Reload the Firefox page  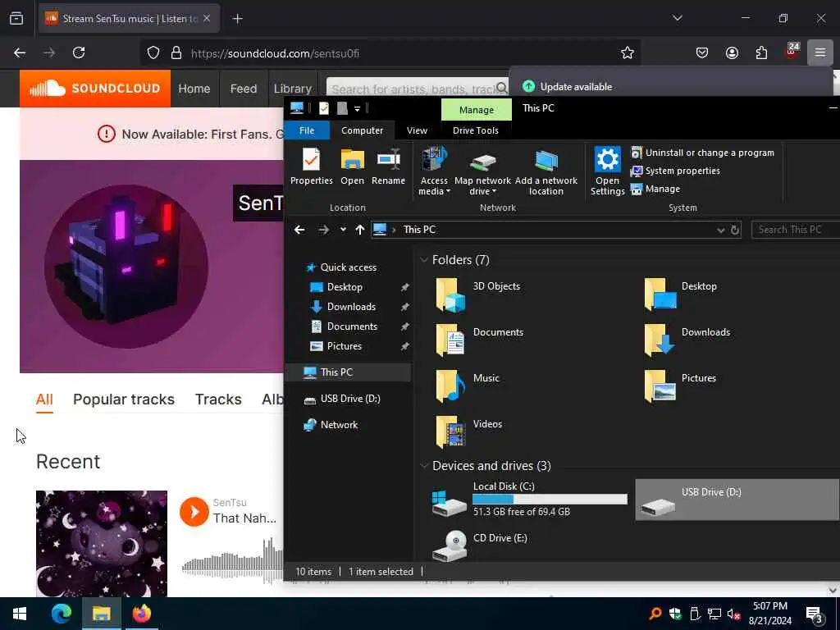click(x=79, y=52)
